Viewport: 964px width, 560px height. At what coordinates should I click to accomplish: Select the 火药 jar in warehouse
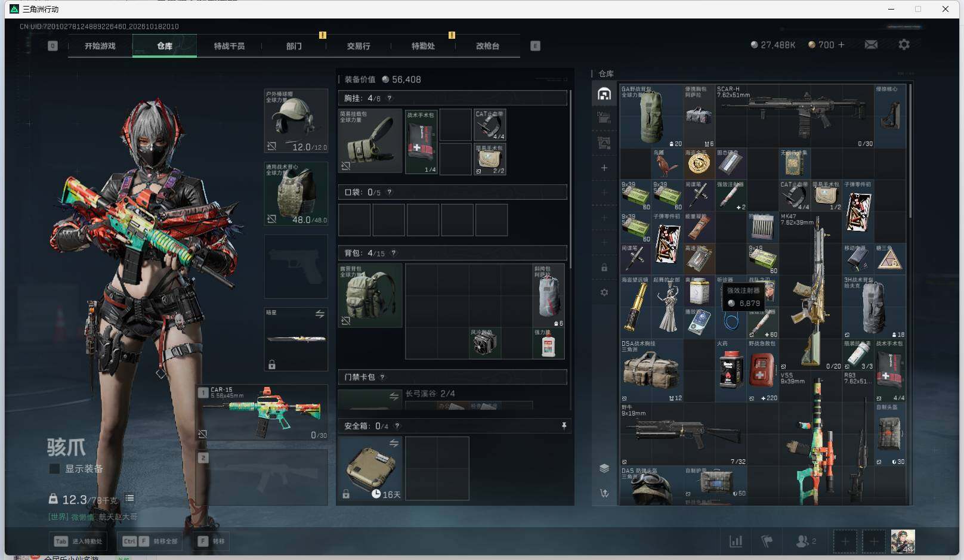point(731,371)
